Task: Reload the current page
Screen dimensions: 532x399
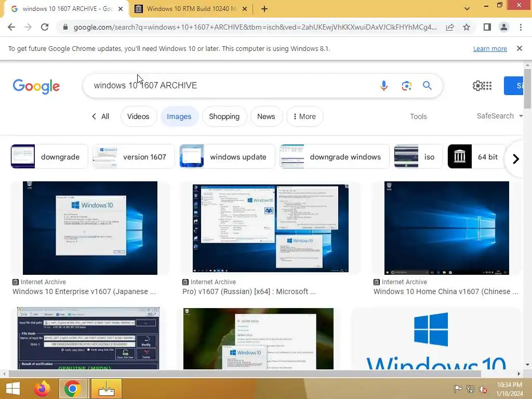Action: [x=45, y=27]
